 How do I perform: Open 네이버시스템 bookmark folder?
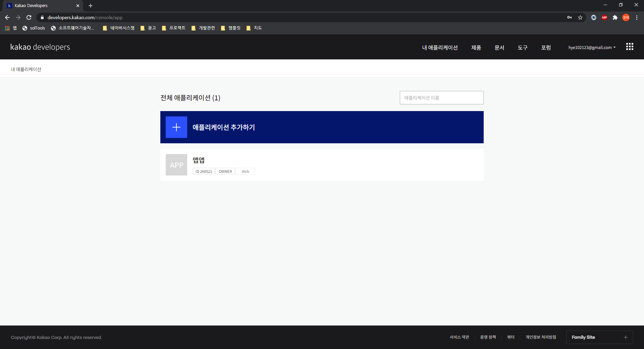point(119,28)
